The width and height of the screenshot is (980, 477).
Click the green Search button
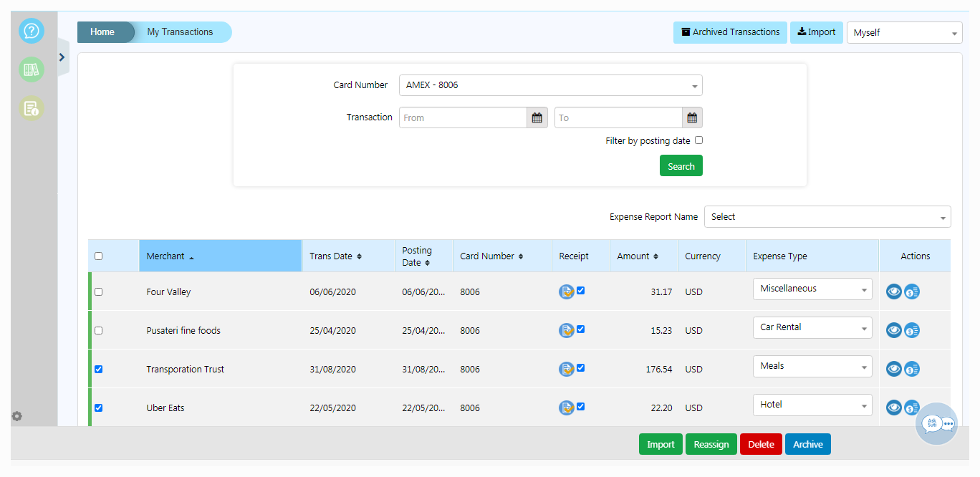coord(681,166)
